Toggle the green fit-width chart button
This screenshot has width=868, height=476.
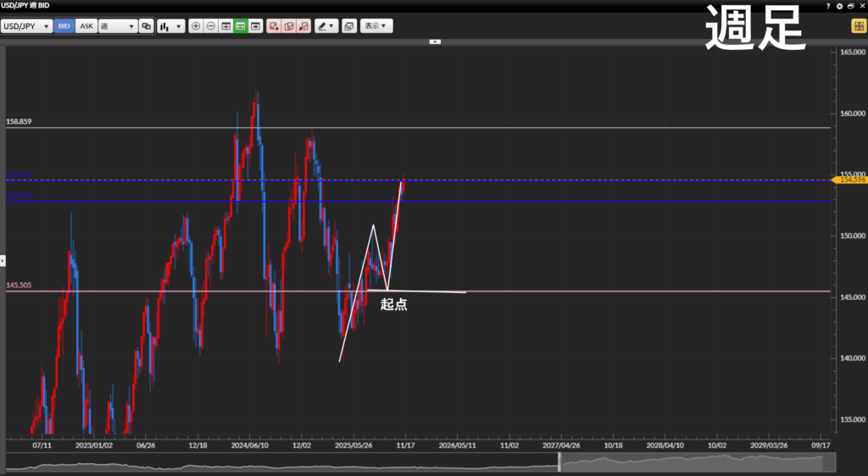[242, 26]
